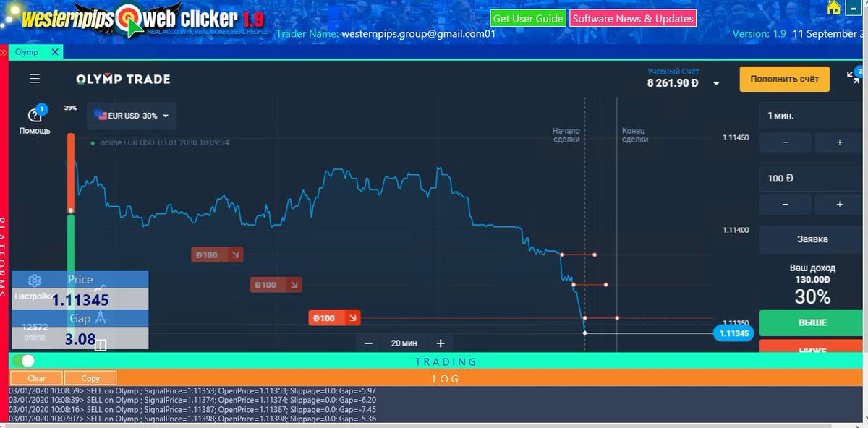Click the 10:07:07 SELL log entry
Viewport: 868px width, 428px height.
[192, 418]
